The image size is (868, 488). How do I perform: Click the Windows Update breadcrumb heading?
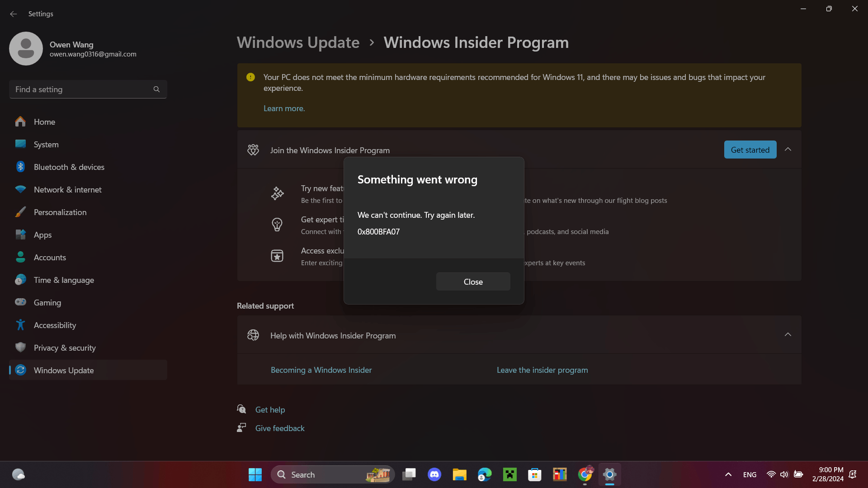pos(298,42)
